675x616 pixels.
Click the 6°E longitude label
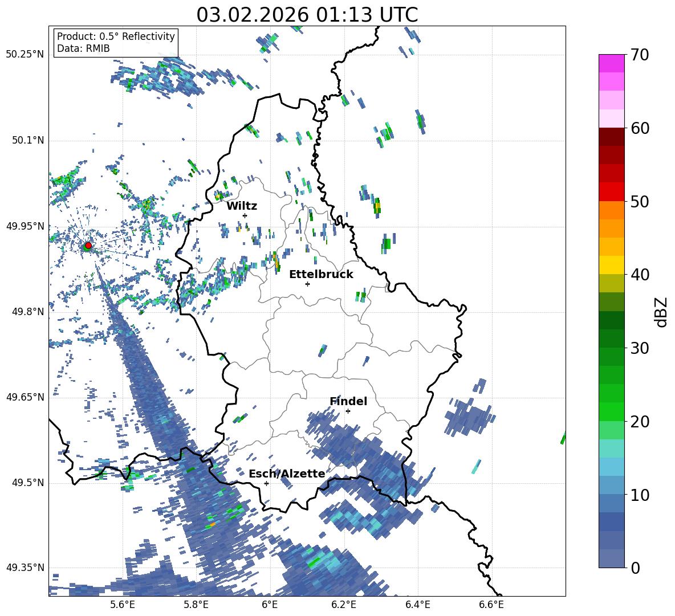coord(270,605)
